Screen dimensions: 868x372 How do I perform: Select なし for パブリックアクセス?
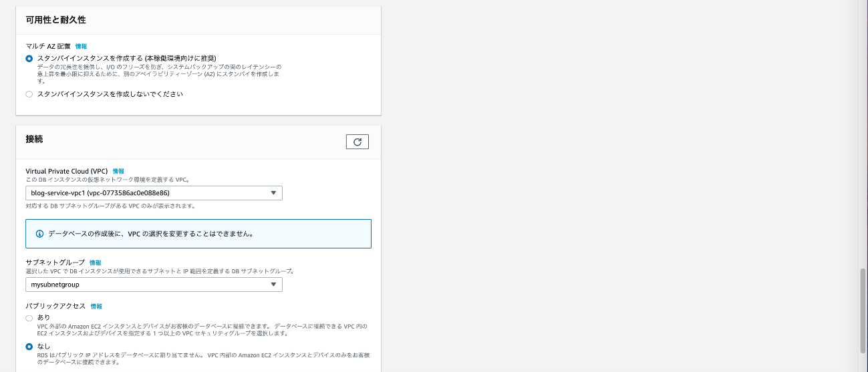coord(29,347)
